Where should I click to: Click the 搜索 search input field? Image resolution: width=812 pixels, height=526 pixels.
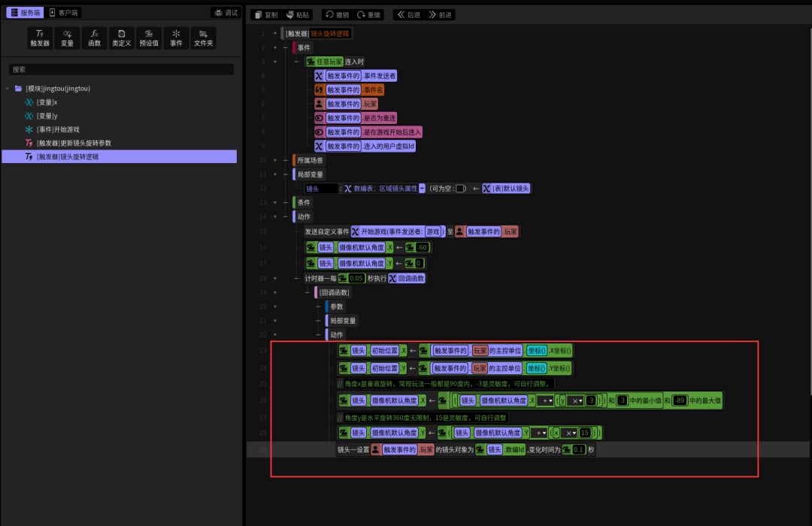(120, 69)
